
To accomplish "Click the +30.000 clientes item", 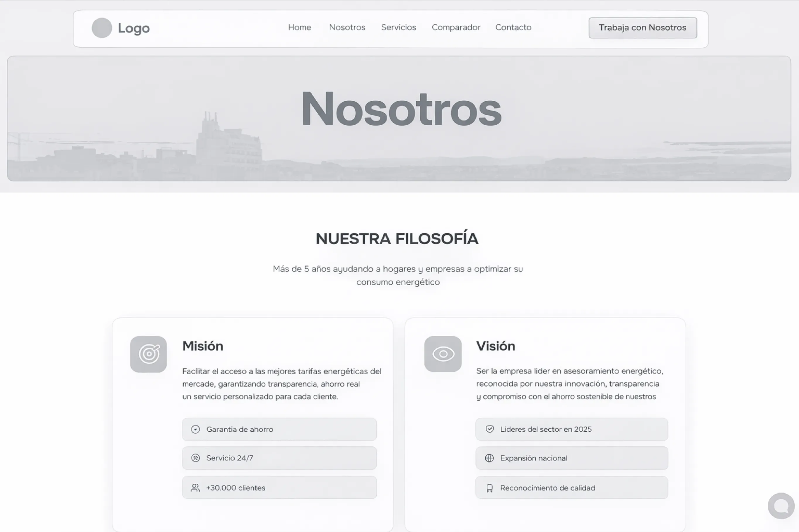I will (x=279, y=488).
